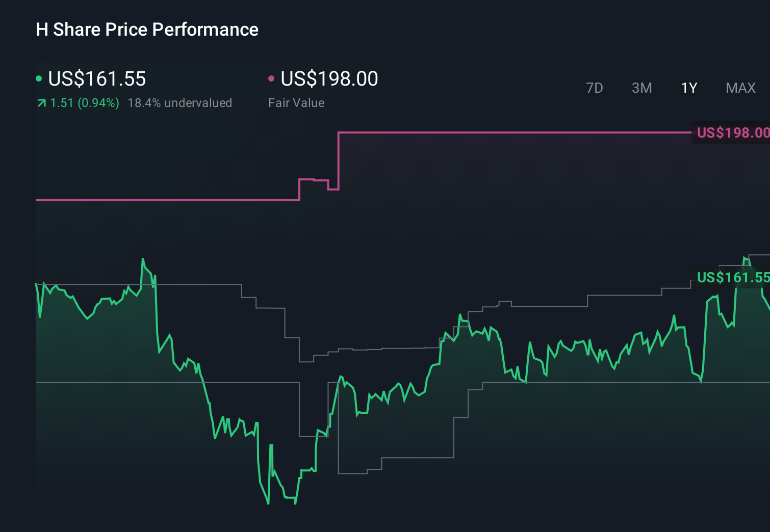Click the 18.4% undervalued text
The width and height of the screenshot is (770, 532).
click(181, 102)
